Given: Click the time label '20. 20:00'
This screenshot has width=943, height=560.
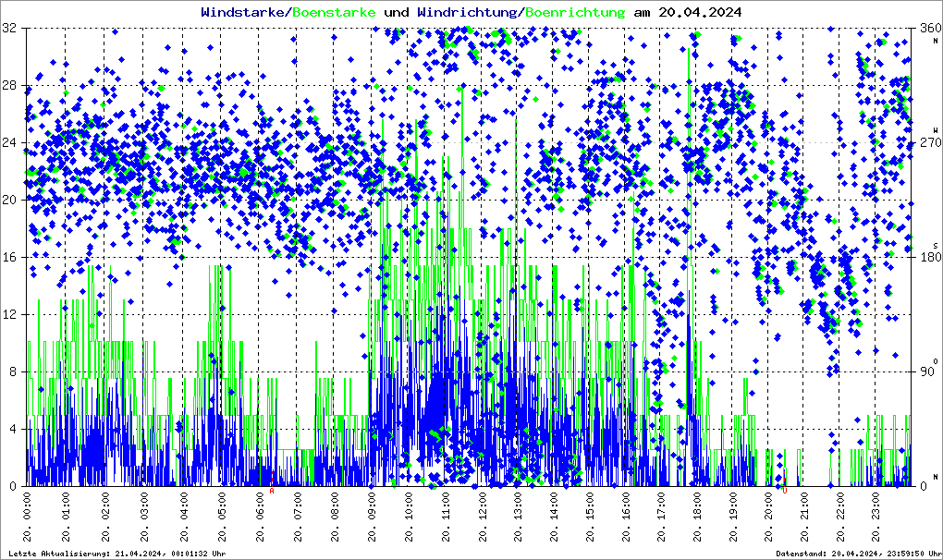Looking at the screenshot, I should click(x=770, y=517).
